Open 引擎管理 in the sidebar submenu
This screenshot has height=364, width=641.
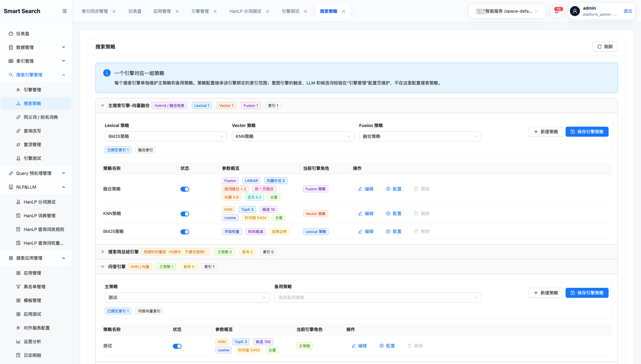[36, 90]
